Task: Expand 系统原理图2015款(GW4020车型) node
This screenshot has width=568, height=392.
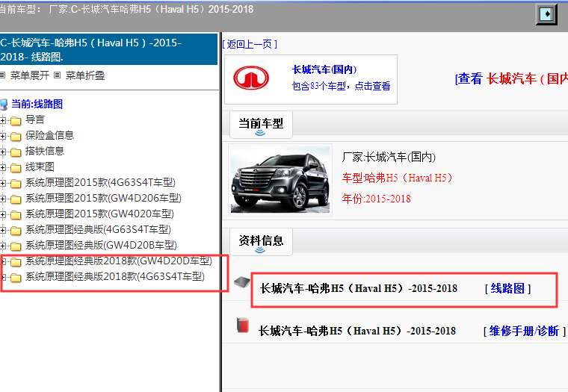Action: click(3, 215)
